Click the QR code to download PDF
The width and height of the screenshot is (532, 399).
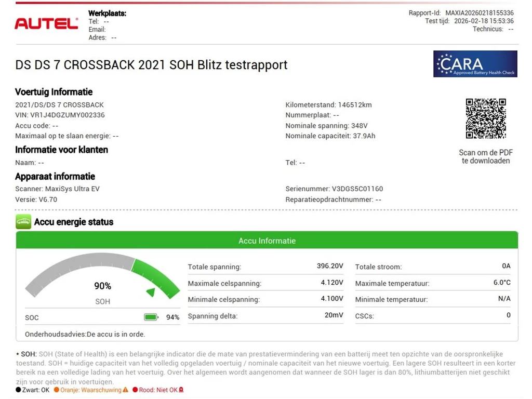[x=485, y=118]
